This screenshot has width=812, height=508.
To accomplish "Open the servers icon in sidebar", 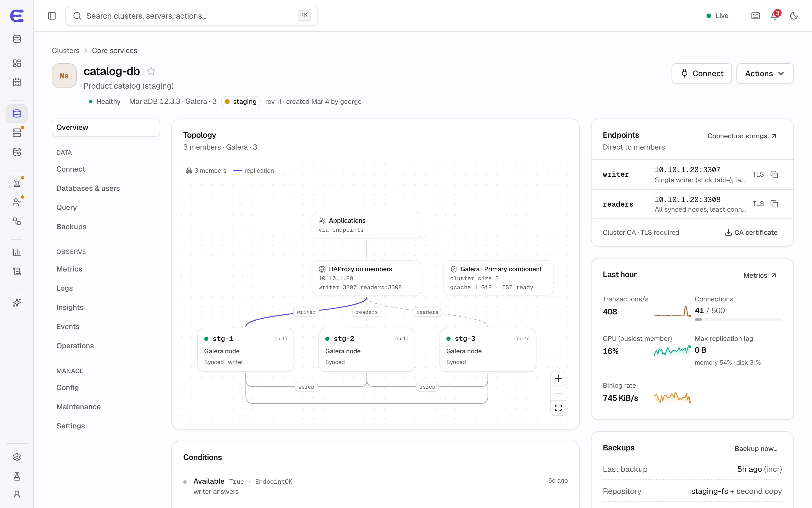I will coord(17,133).
